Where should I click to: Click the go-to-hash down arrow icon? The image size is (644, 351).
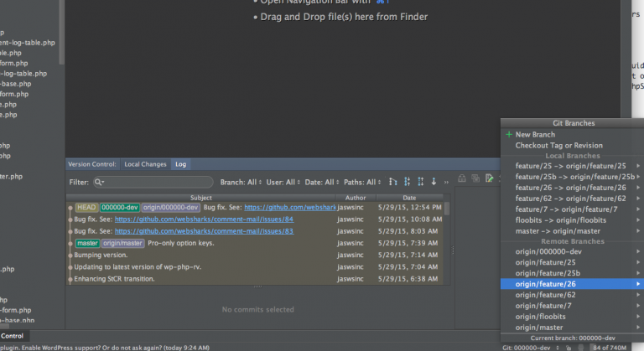pyautogui.click(x=434, y=182)
